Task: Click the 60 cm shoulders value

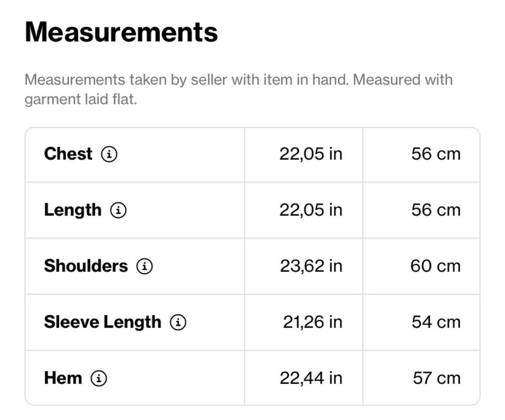Action: click(x=435, y=266)
